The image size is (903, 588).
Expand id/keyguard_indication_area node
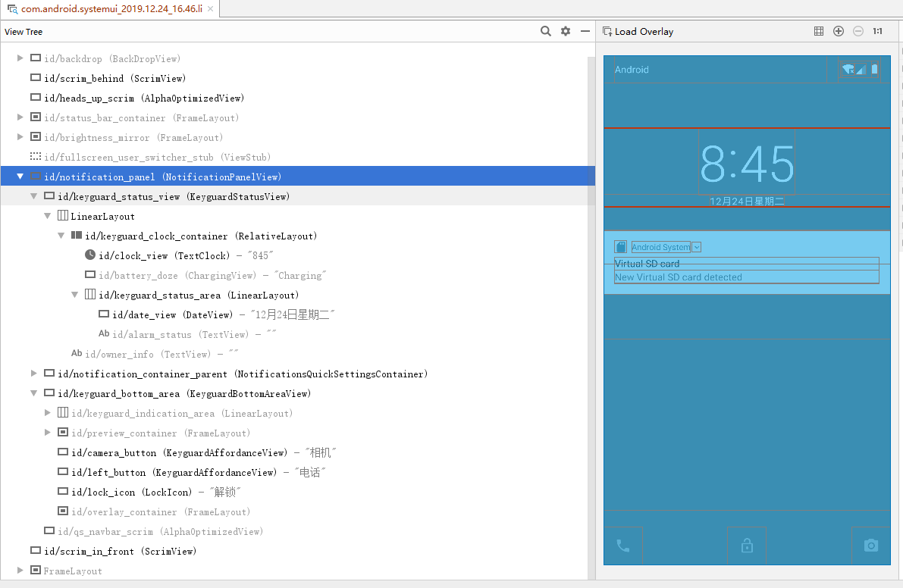pyautogui.click(x=48, y=413)
